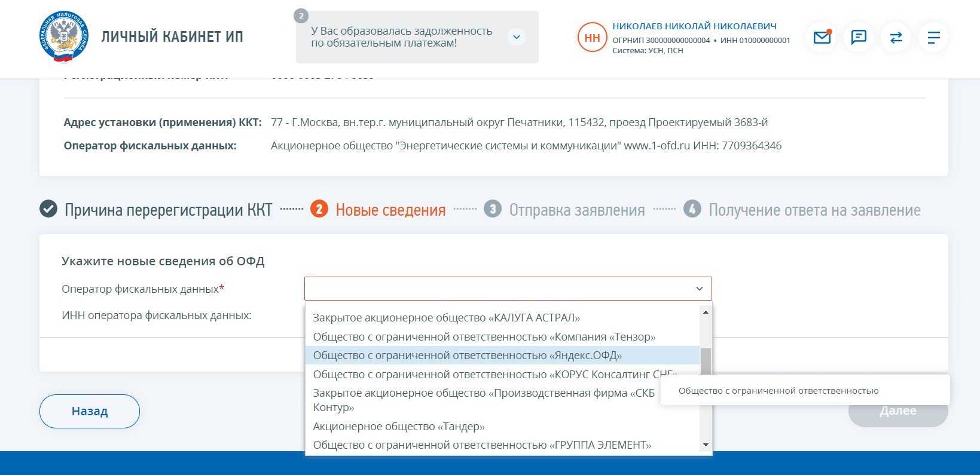The width and height of the screenshot is (980, 475).
Task: Click the ЛИЧНЫЙ КАБИНЕТ ИП title
Action: coord(172,37)
